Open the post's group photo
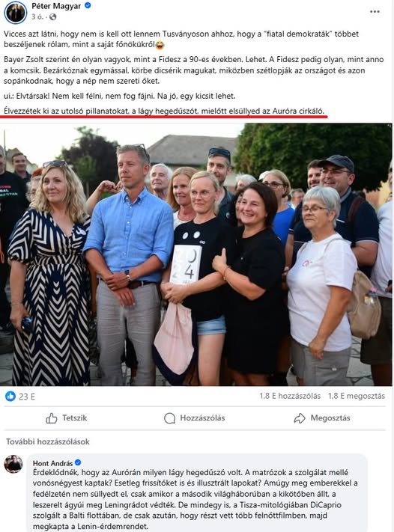This screenshot has height=532, width=394. point(196,254)
